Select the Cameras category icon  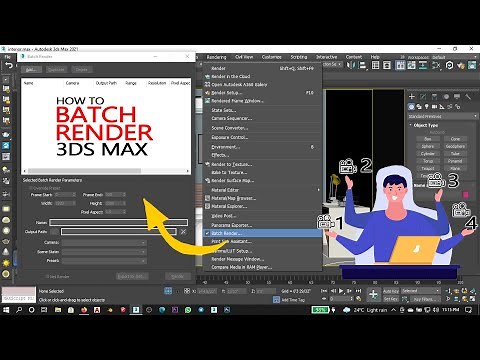(434, 107)
